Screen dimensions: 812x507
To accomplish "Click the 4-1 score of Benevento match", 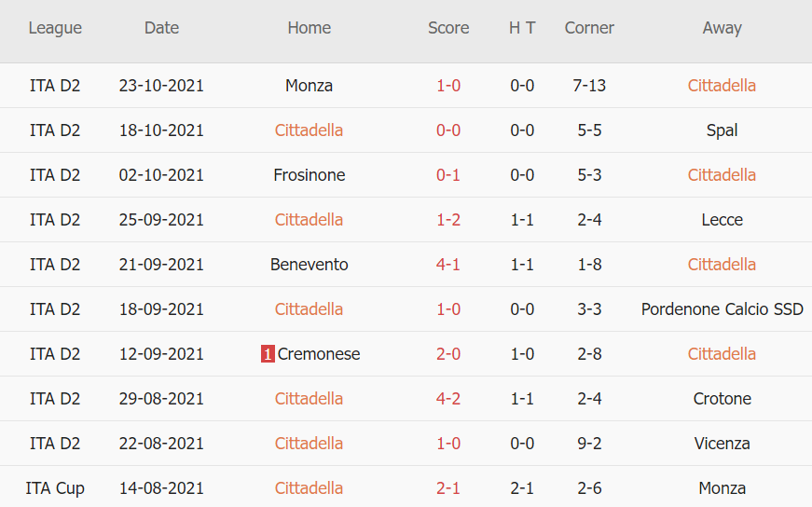I will [448, 265].
